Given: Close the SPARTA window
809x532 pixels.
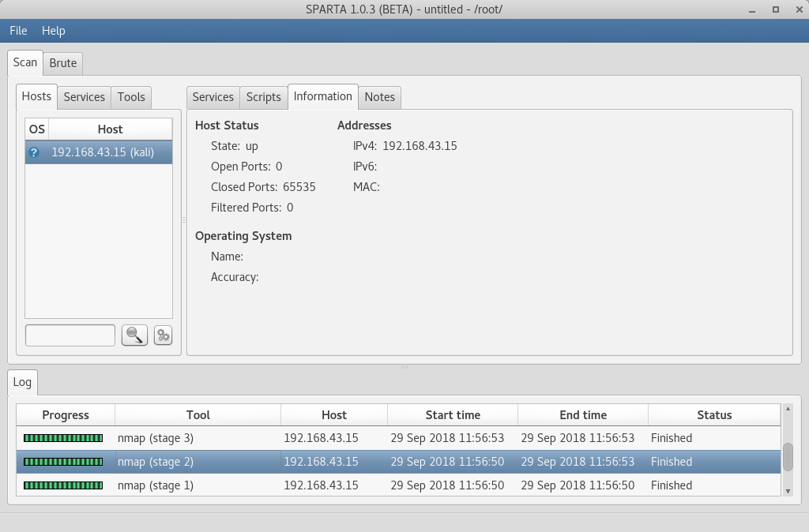Looking at the screenshot, I should (x=799, y=9).
